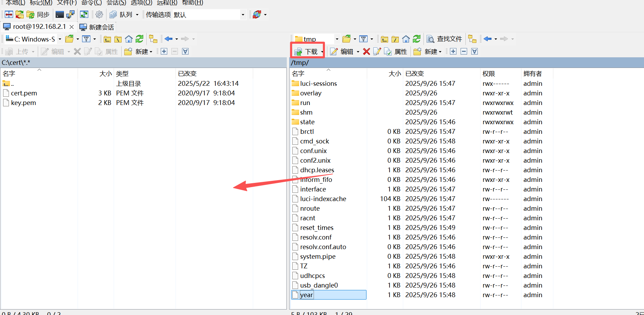This screenshot has height=315, width=644.
Task: Open the local drive C: Windows-S dropdown
Action: coord(59,39)
